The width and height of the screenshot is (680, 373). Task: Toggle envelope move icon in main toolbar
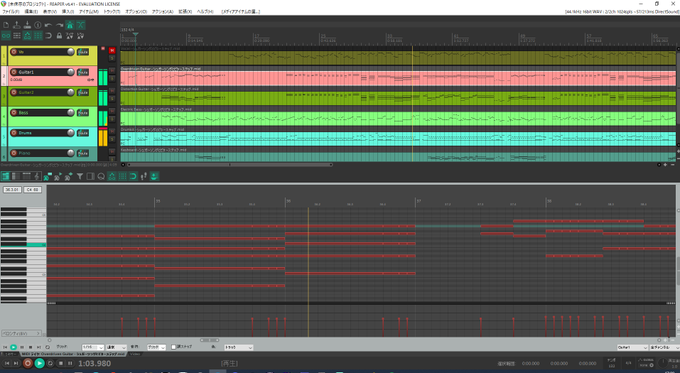tap(27, 36)
